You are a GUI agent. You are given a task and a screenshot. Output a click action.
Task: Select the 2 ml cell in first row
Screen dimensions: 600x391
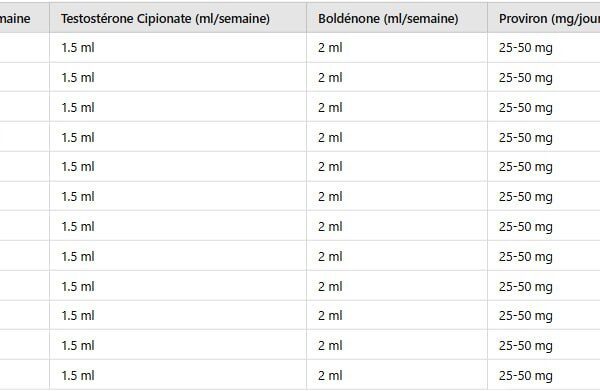[397, 48]
